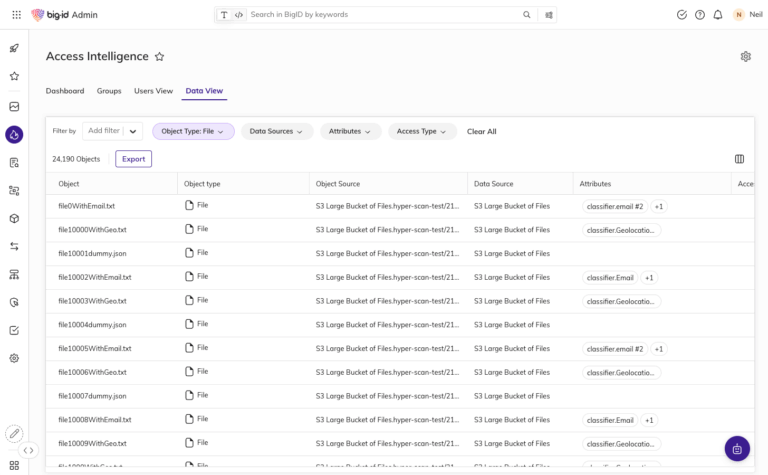Viewport: 768px width, 475px height.
Task: Switch search to text mode
Action: click(224, 15)
